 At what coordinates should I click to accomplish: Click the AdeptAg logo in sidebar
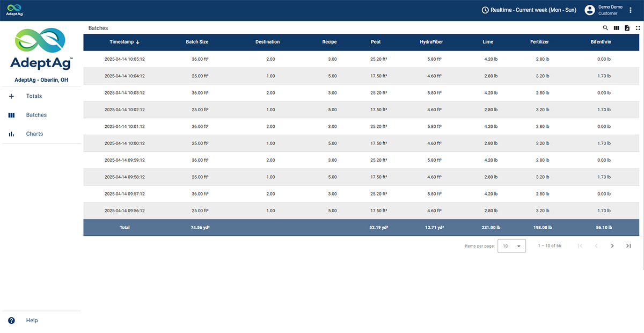[x=41, y=49]
